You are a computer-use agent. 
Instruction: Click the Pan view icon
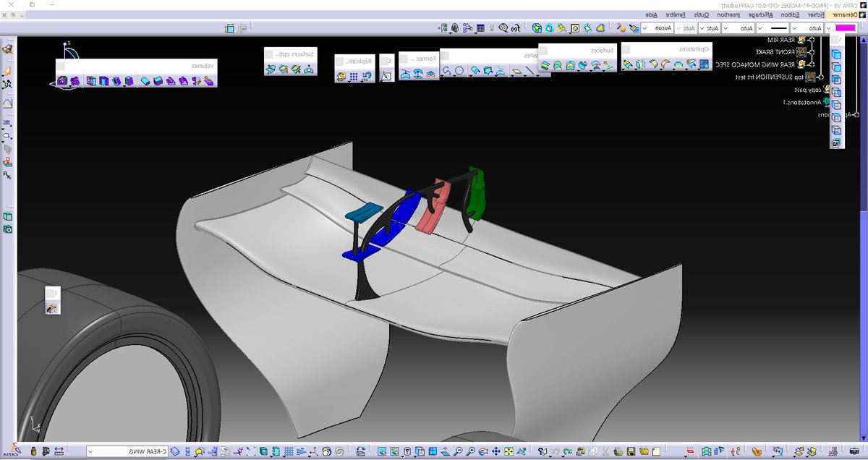pyautogui.click(x=495, y=451)
